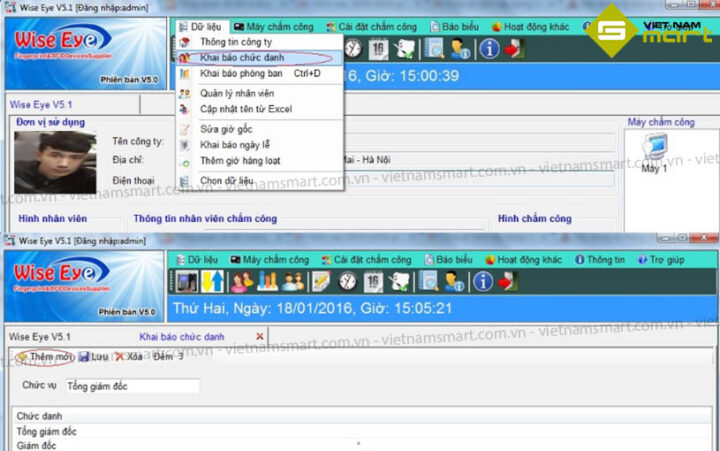Select 'Tổng giám đốc' row in the list

point(48,432)
